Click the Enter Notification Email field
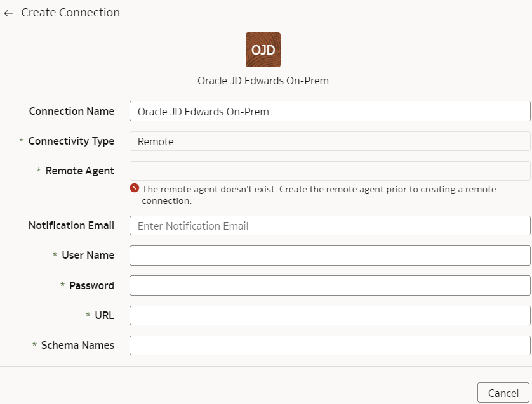532x404 pixels. tap(329, 226)
